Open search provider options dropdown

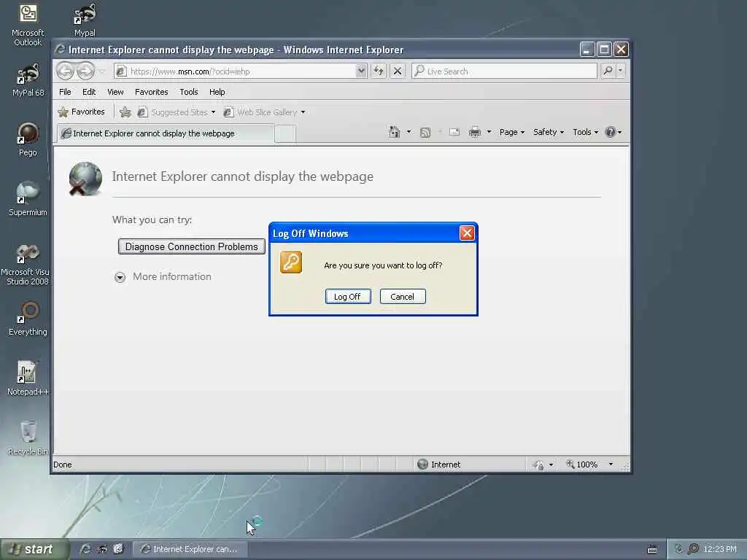pos(620,71)
